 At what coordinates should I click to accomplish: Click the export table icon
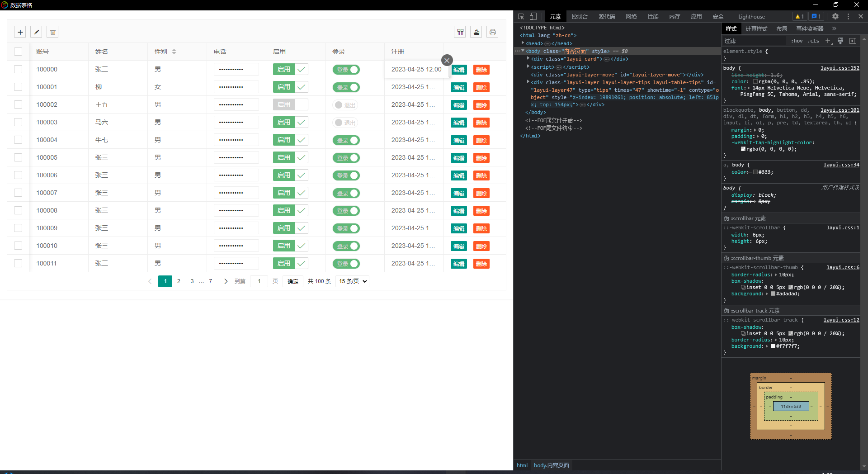(x=476, y=32)
